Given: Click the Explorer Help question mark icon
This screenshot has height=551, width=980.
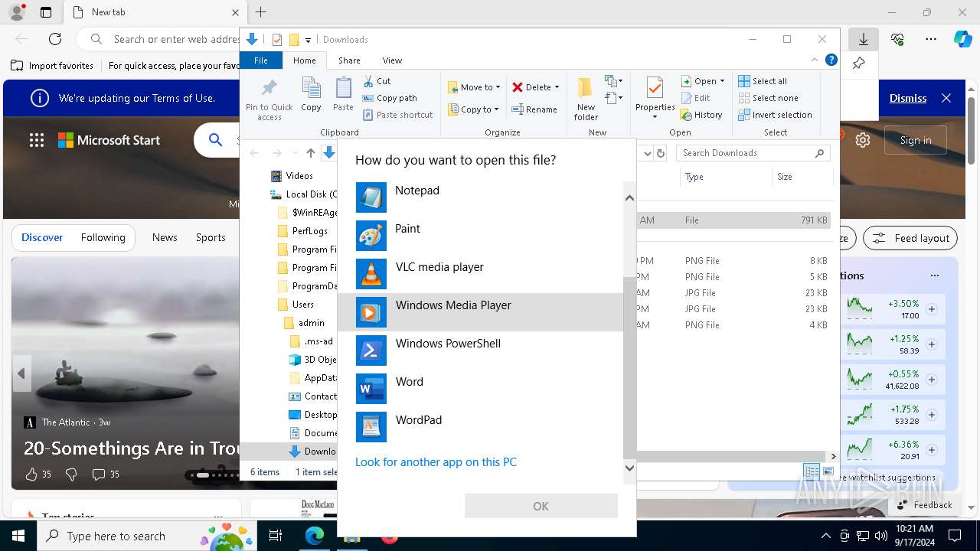Looking at the screenshot, I should coord(831,60).
